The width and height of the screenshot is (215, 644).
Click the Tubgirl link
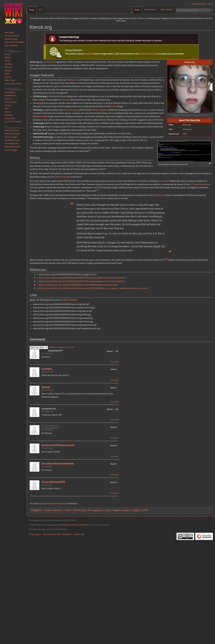click(x=103, y=110)
